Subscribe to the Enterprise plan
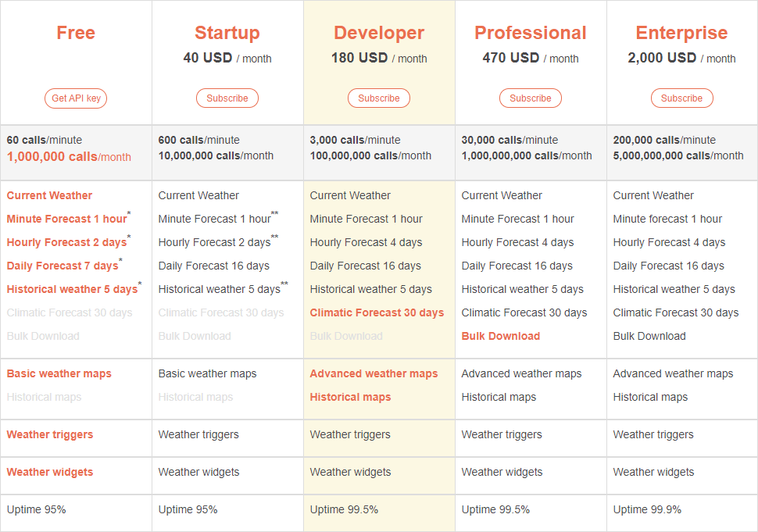The image size is (758, 532). pos(681,98)
